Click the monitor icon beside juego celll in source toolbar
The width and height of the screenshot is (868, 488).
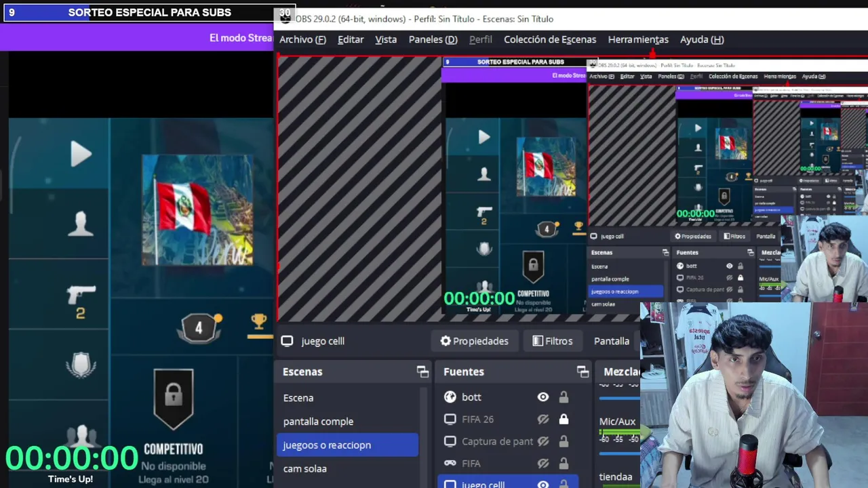[x=287, y=341]
